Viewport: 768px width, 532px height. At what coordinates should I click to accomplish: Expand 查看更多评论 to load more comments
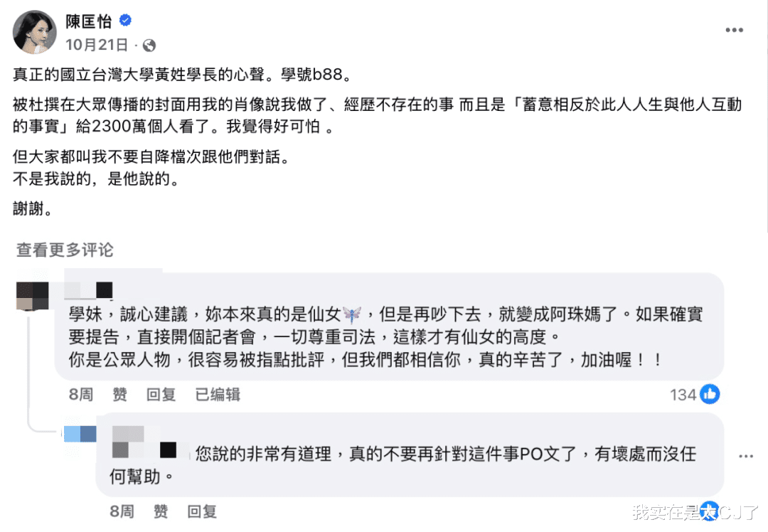[x=65, y=250]
